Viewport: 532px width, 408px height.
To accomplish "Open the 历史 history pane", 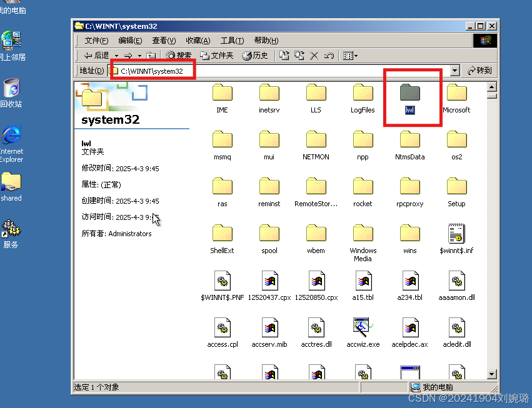I will 255,56.
